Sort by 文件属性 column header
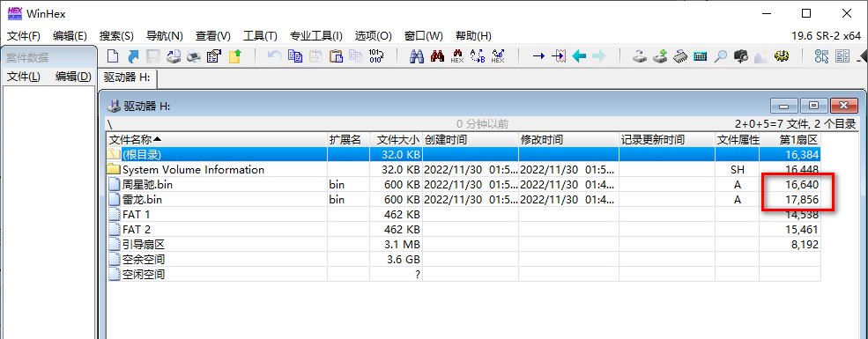 [x=737, y=139]
